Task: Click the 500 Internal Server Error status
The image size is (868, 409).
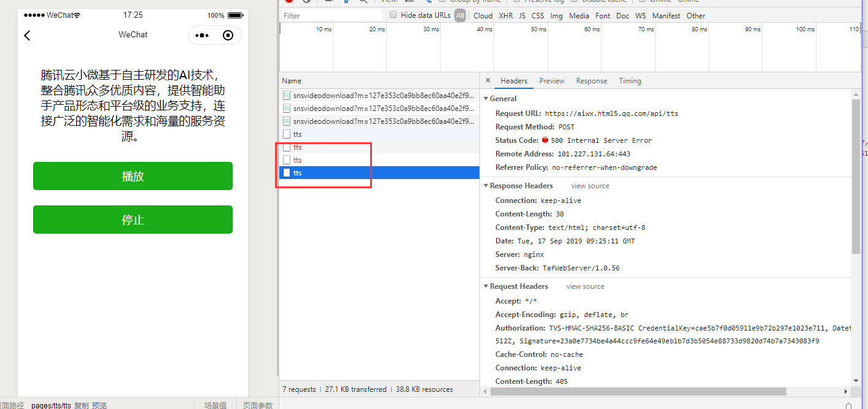Action: pos(601,140)
